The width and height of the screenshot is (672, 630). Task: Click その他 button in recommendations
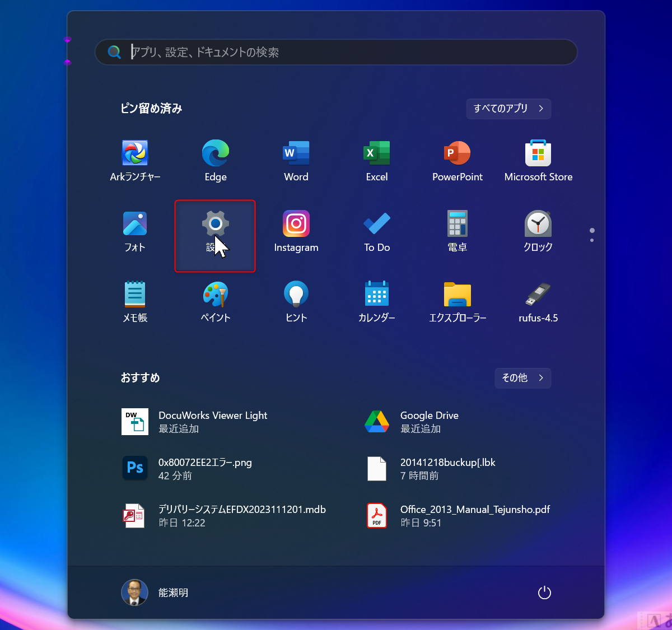523,378
